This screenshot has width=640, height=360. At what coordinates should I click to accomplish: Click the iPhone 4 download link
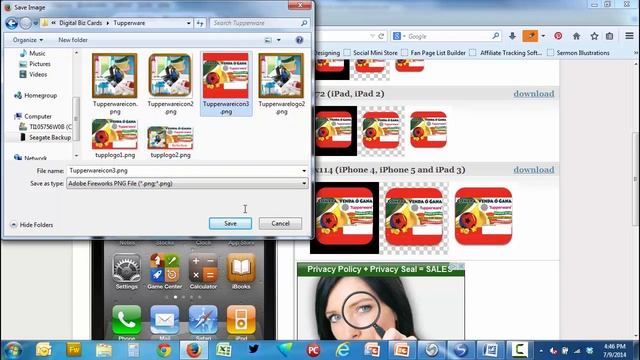point(533,170)
